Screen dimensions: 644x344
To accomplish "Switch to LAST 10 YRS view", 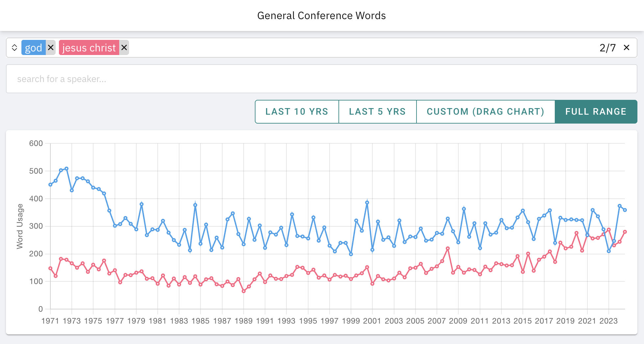I will 296,111.
